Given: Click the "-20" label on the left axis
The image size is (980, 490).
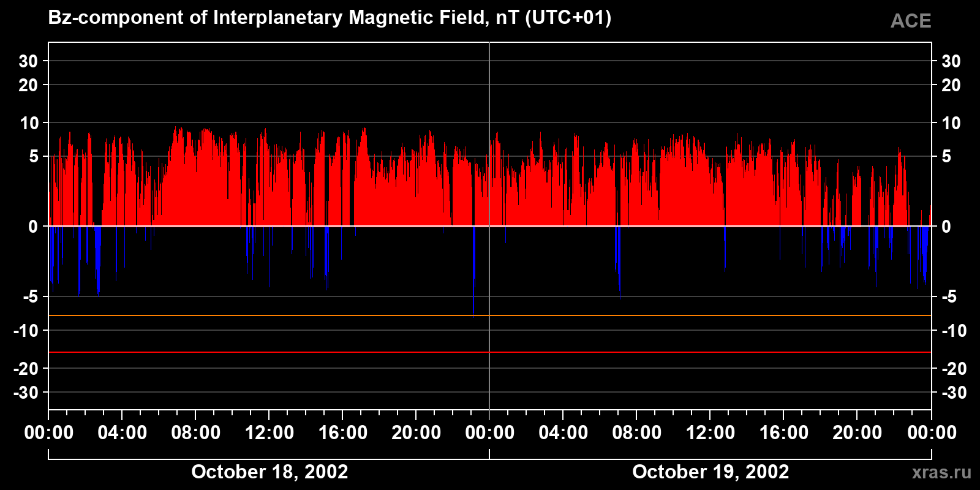Looking at the screenshot, I should pos(26,369).
